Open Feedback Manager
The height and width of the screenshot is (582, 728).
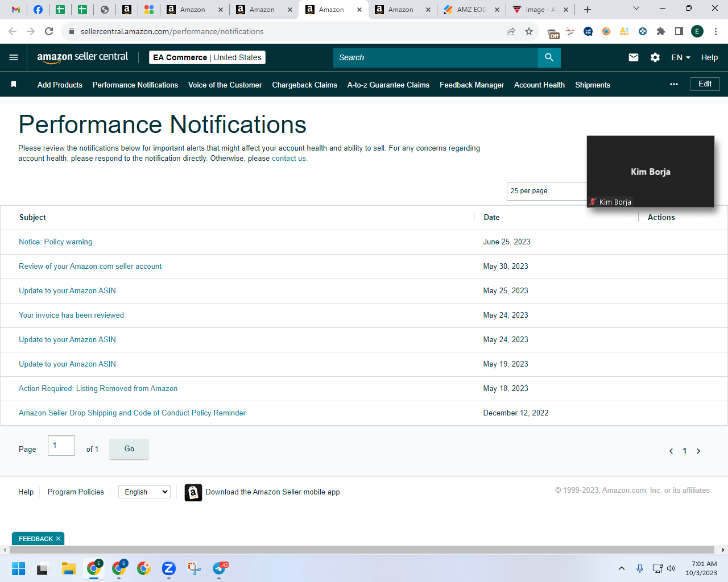(472, 85)
